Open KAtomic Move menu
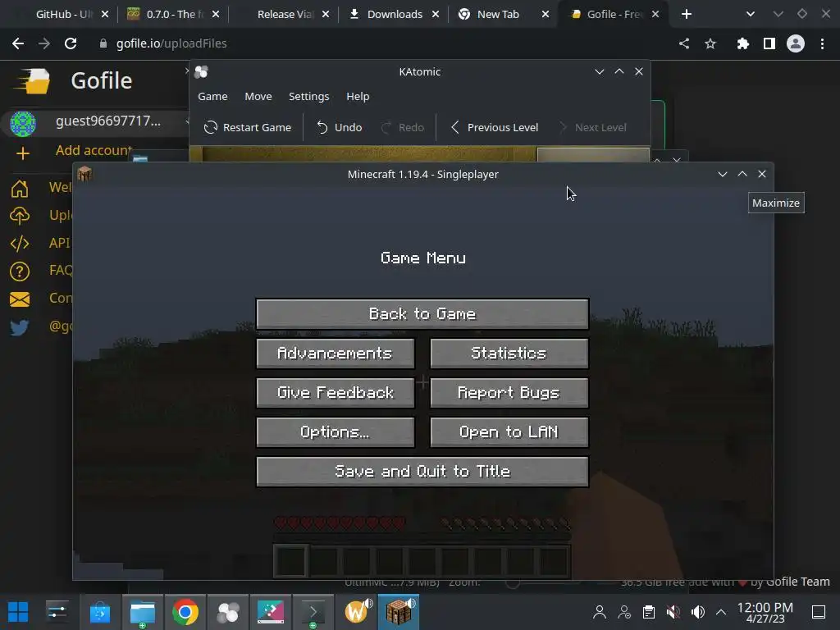This screenshot has height=630, width=840. [258, 97]
